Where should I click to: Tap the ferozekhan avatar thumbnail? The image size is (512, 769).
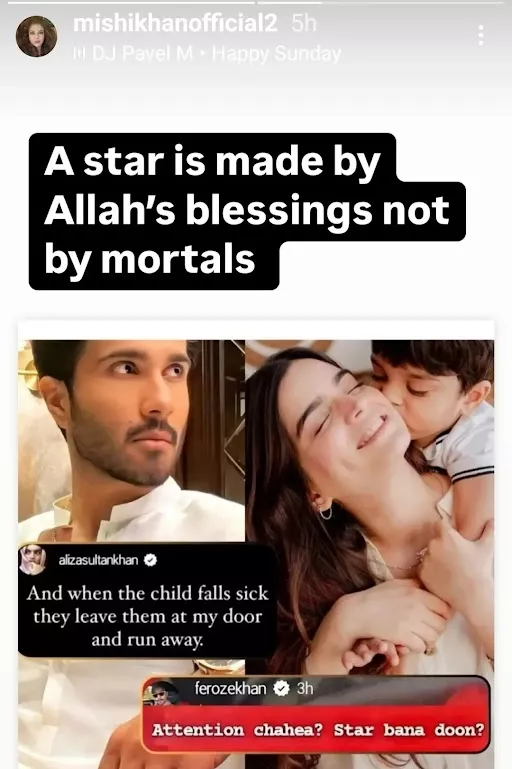tap(161, 692)
